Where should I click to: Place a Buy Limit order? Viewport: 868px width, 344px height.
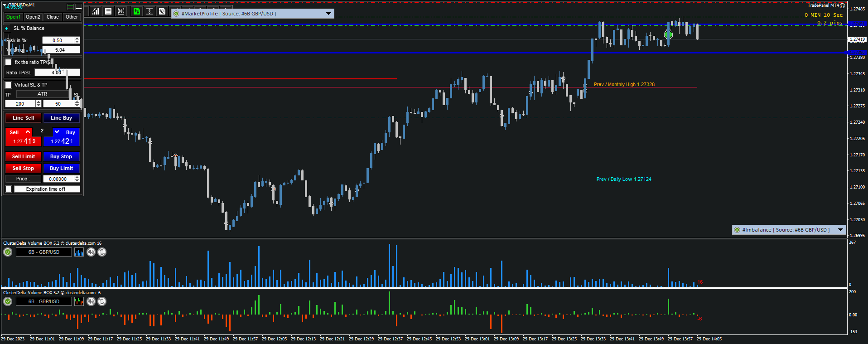click(x=62, y=168)
